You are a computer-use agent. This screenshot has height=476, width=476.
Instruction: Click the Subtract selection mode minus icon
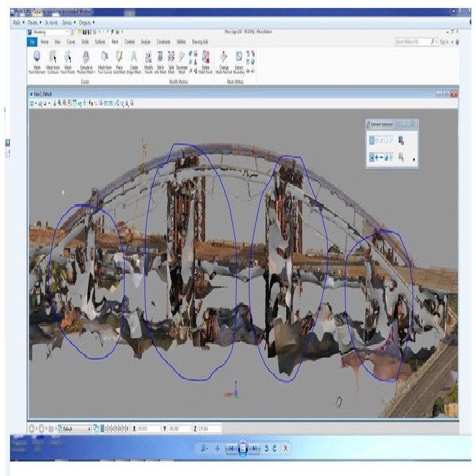click(381, 157)
